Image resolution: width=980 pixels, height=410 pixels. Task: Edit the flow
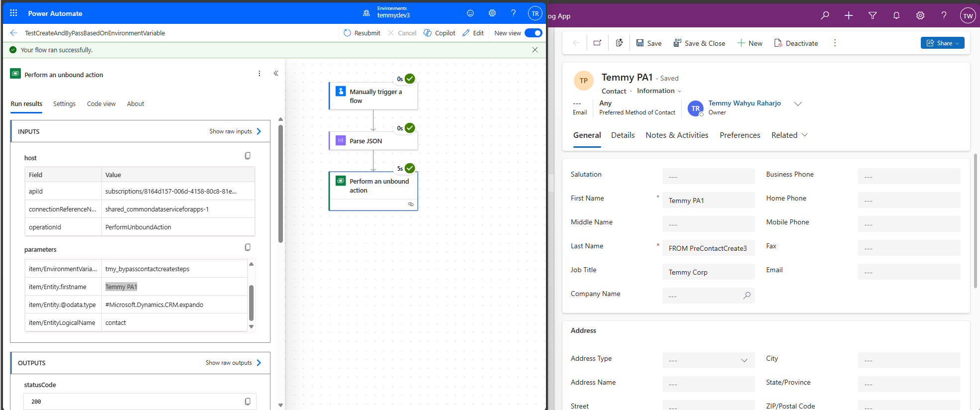coord(473,33)
